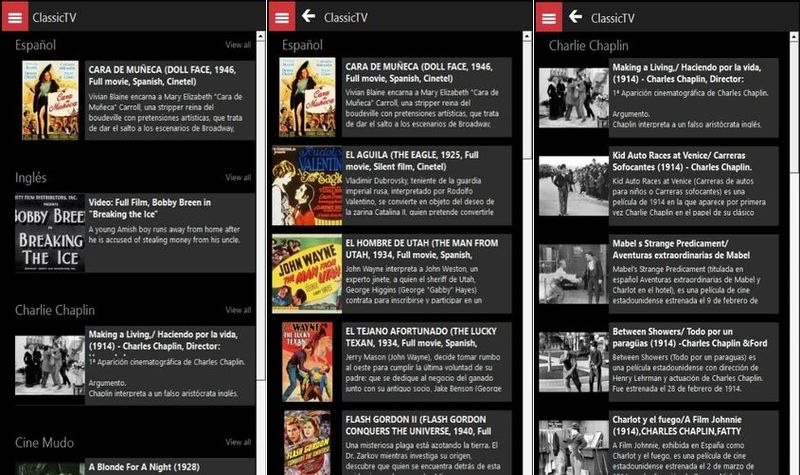Select 'FLASH GORDON II' title
The image size is (800, 475).
(x=418, y=425)
